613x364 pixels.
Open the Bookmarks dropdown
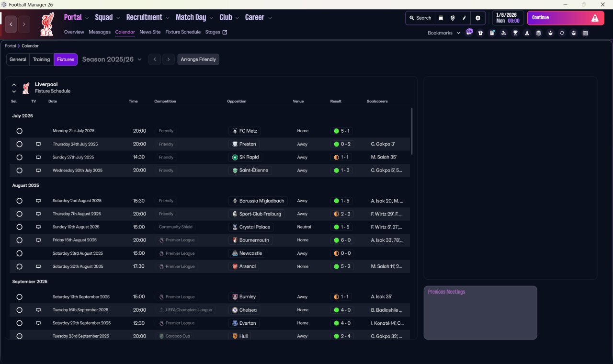point(444,33)
